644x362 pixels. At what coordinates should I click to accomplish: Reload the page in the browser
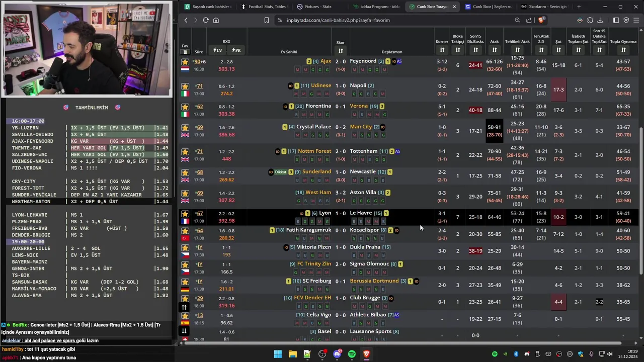[206, 20]
